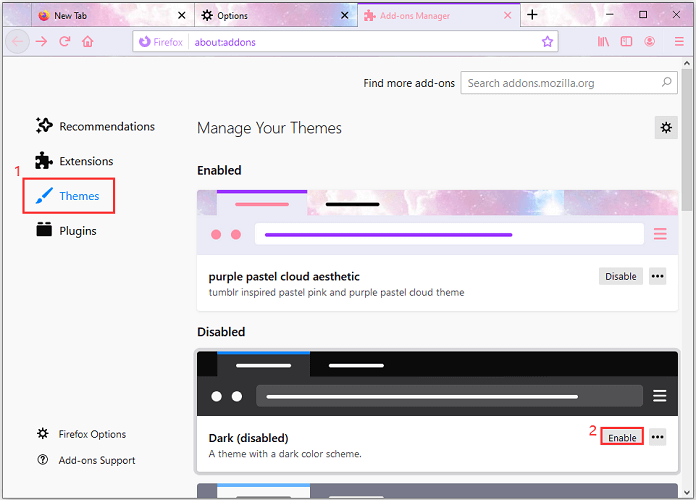
Task: Open more options for Dark theme
Action: [x=657, y=437]
